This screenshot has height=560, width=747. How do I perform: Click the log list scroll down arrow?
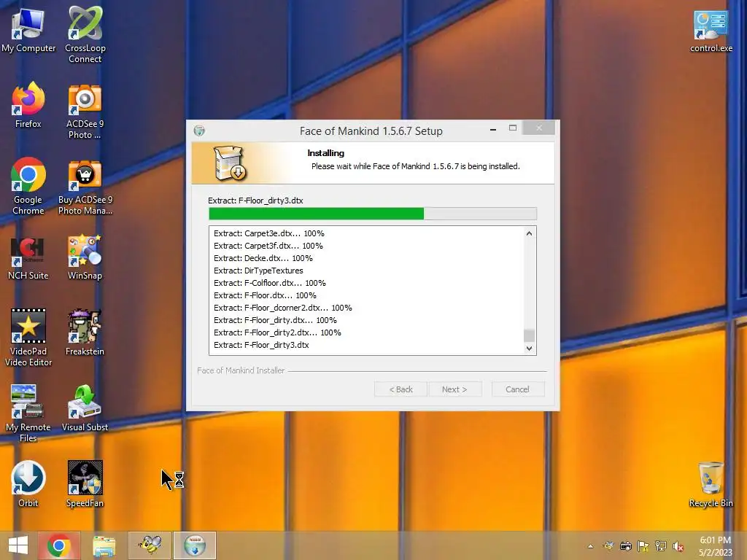(529, 349)
